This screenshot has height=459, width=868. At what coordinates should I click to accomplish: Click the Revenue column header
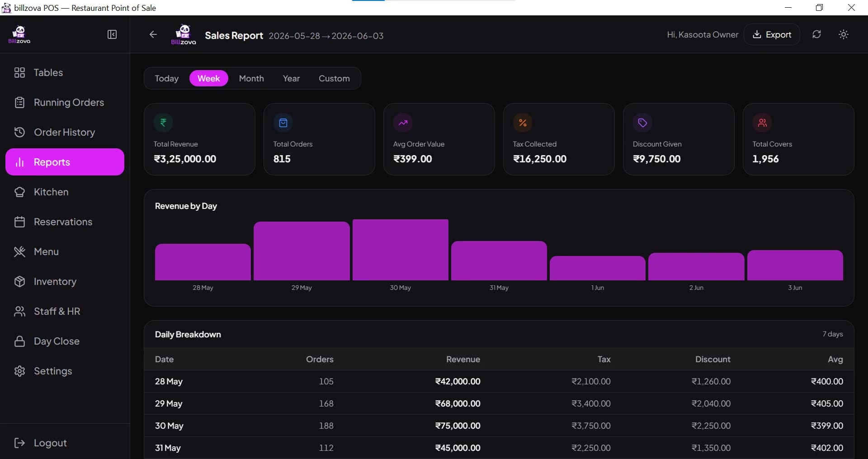(x=463, y=359)
